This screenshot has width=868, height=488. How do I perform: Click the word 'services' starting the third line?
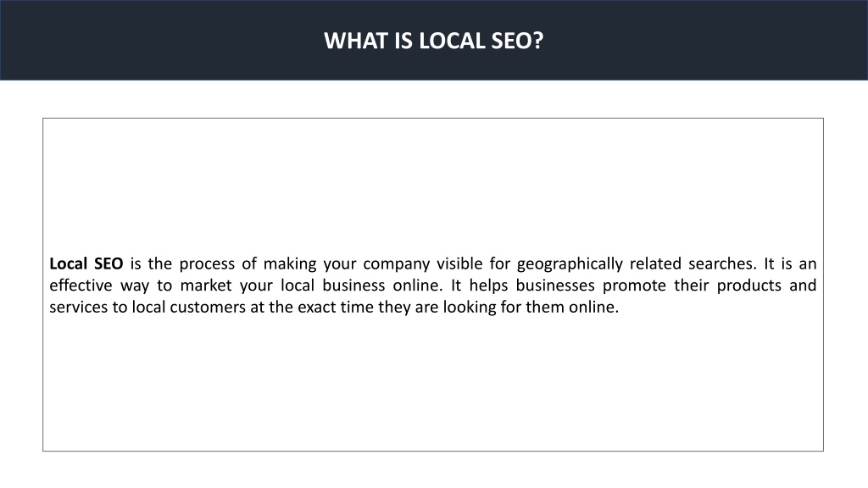click(79, 307)
